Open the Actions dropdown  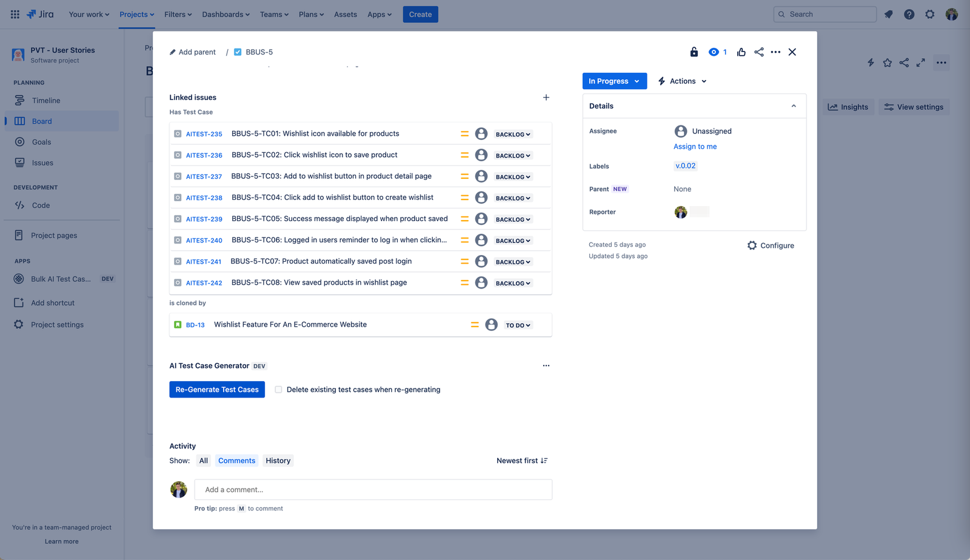[681, 81]
